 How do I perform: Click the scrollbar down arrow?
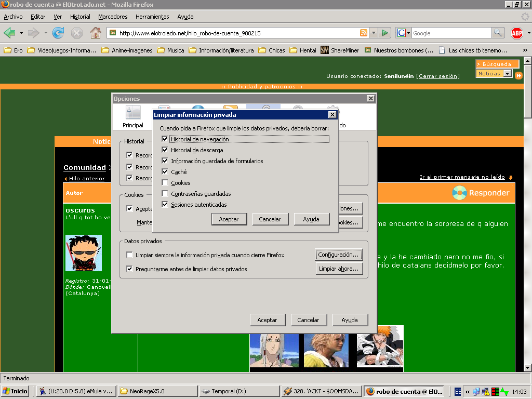tap(527, 368)
